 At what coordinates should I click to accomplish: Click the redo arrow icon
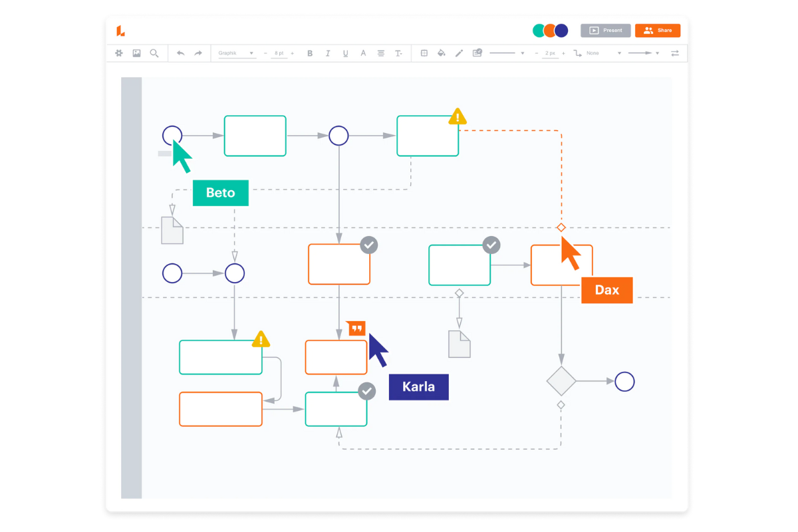pos(198,53)
